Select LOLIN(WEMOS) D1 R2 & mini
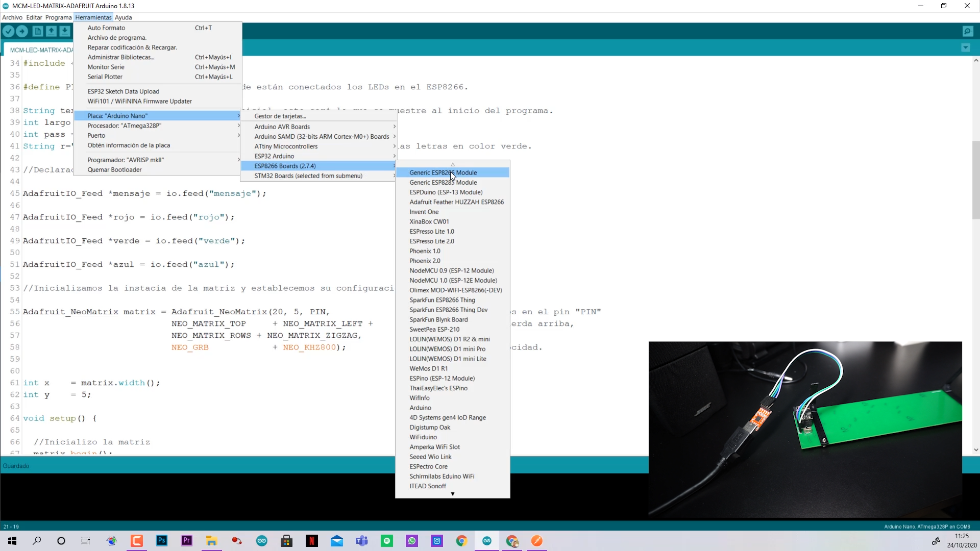 453,339
